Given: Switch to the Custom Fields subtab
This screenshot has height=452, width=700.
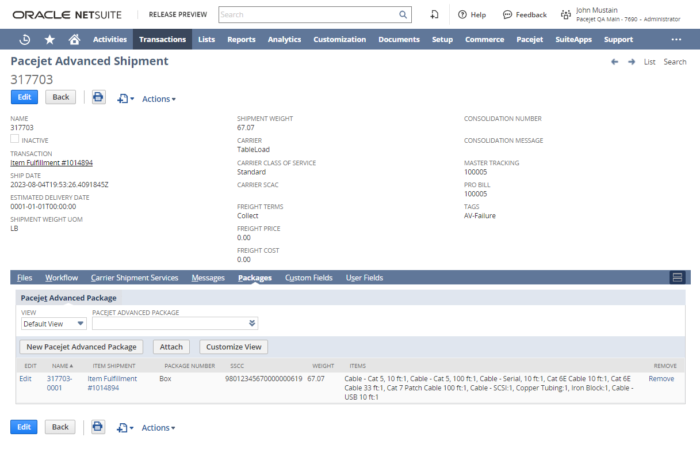Looking at the screenshot, I should pyautogui.click(x=308, y=278).
